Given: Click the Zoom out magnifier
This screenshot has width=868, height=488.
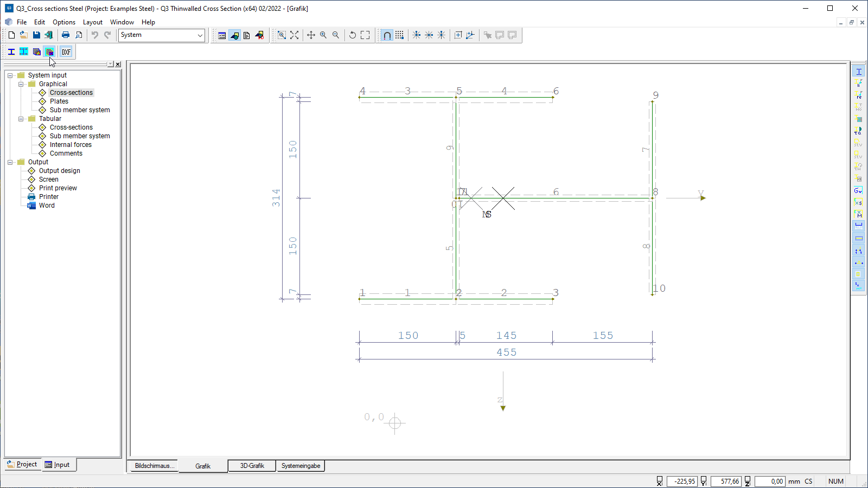Looking at the screenshot, I should (x=336, y=35).
